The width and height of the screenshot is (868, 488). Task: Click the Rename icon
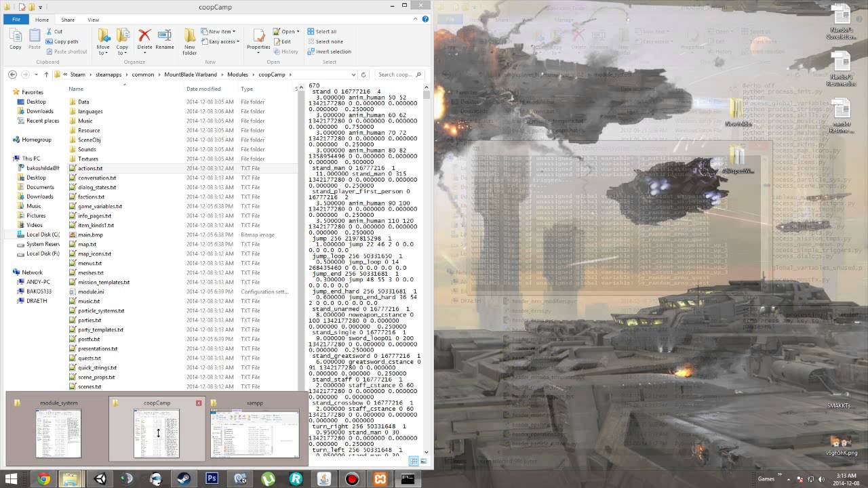[165, 39]
